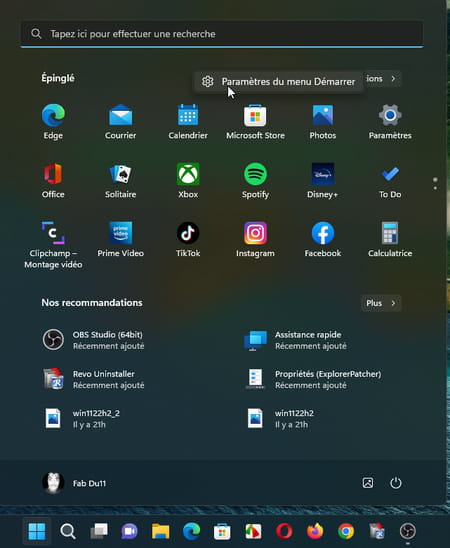
Task: Open Microsoft Store from the taskbar
Action: [222, 531]
